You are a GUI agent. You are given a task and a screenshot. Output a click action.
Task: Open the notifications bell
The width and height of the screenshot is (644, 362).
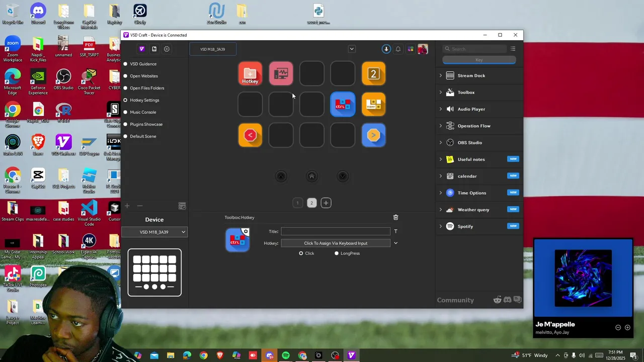tap(398, 49)
